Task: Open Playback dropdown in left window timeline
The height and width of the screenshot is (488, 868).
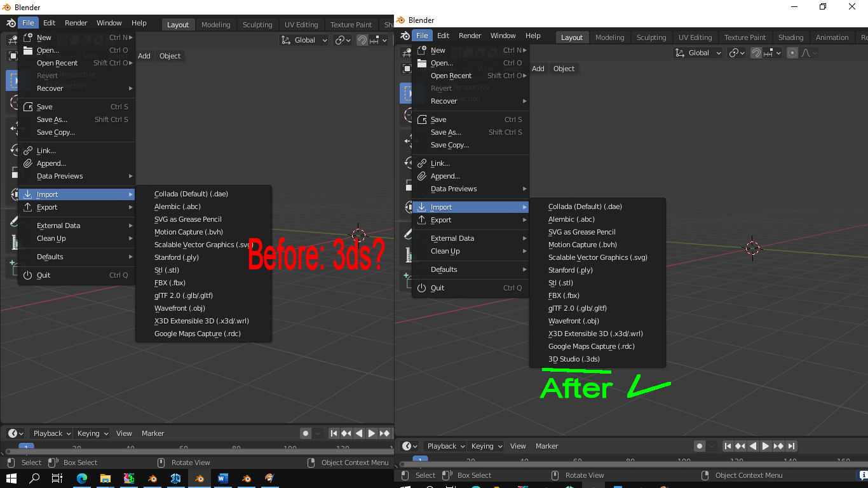Action: (x=52, y=433)
